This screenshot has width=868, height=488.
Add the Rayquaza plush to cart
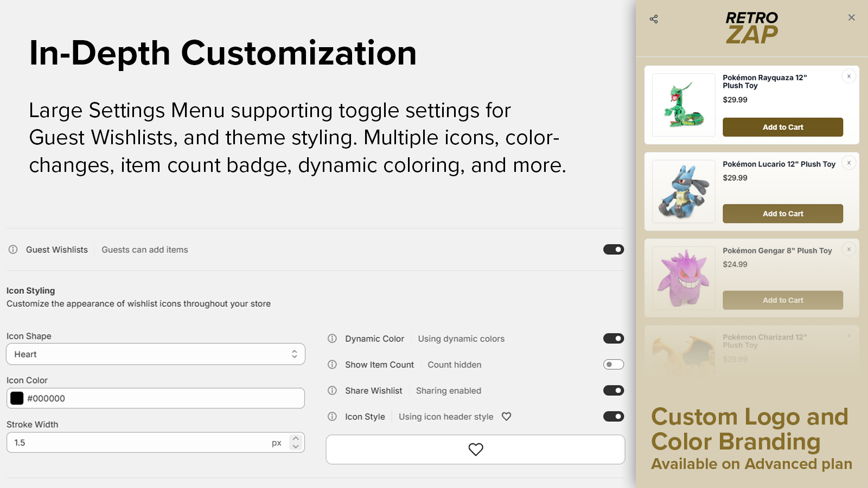[783, 127]
